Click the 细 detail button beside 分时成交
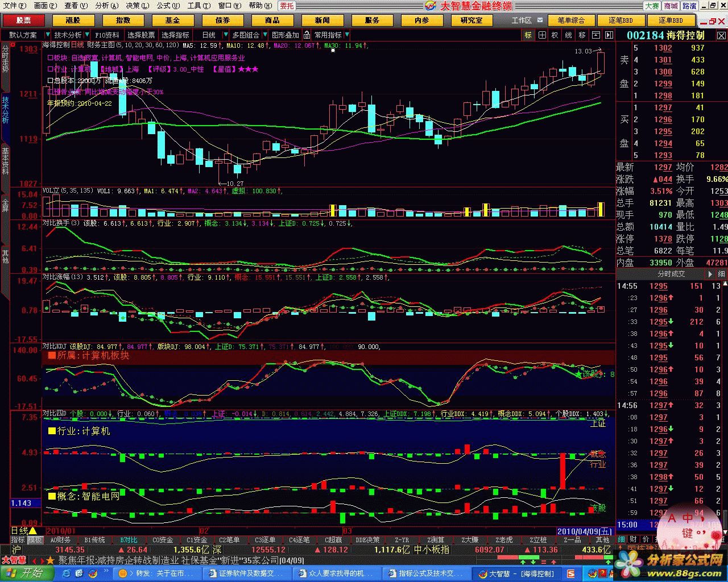This screenshot has height=582, width=728. [x=721, y=273]
